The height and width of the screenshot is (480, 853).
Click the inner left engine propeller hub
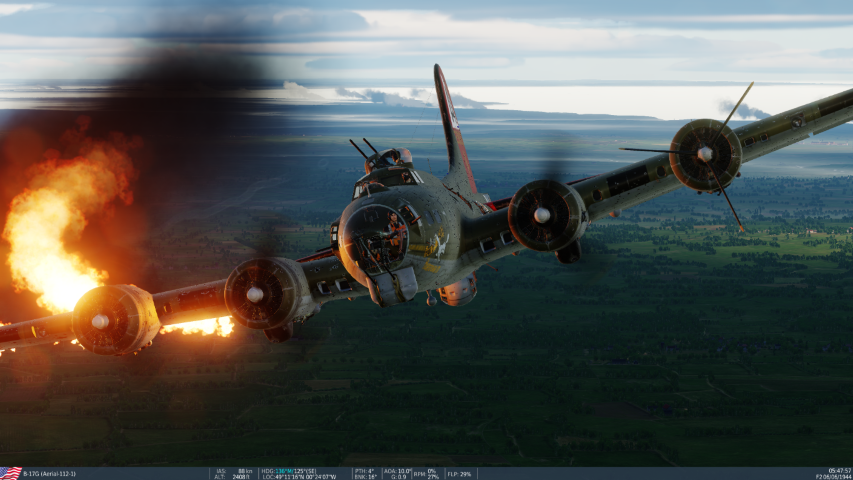[x=255, y=294]
